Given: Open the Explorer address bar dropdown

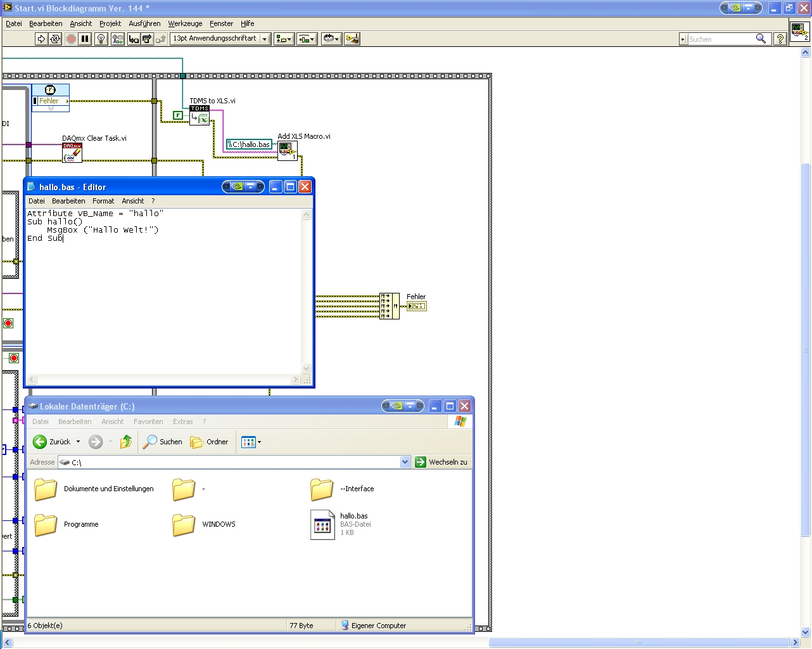Looking at the screenshot, I should coord(405,462).
